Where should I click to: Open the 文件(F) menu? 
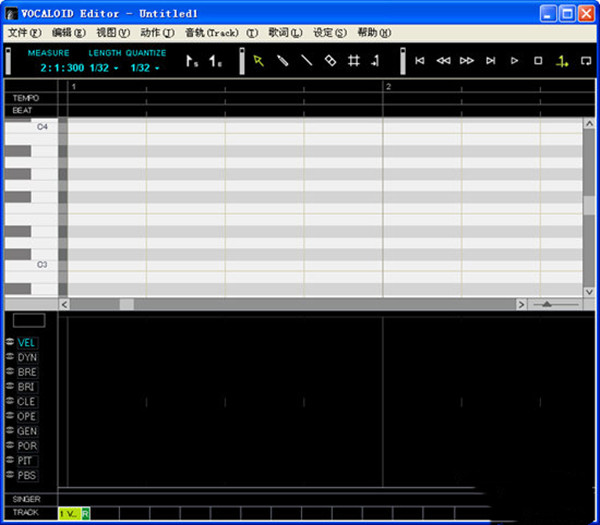(x=24, y=33)
